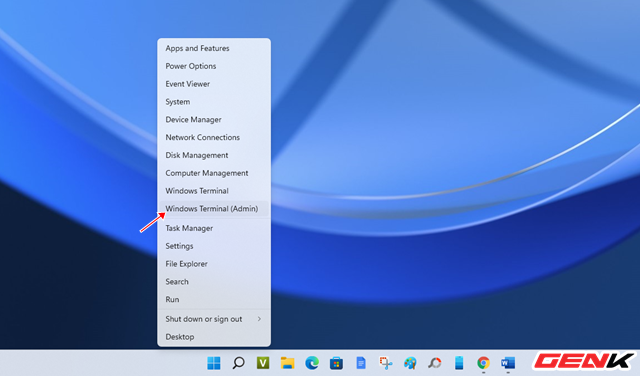The image size is (640, 376).
Task: Open Event Viewer
Action: coord(214,84)
